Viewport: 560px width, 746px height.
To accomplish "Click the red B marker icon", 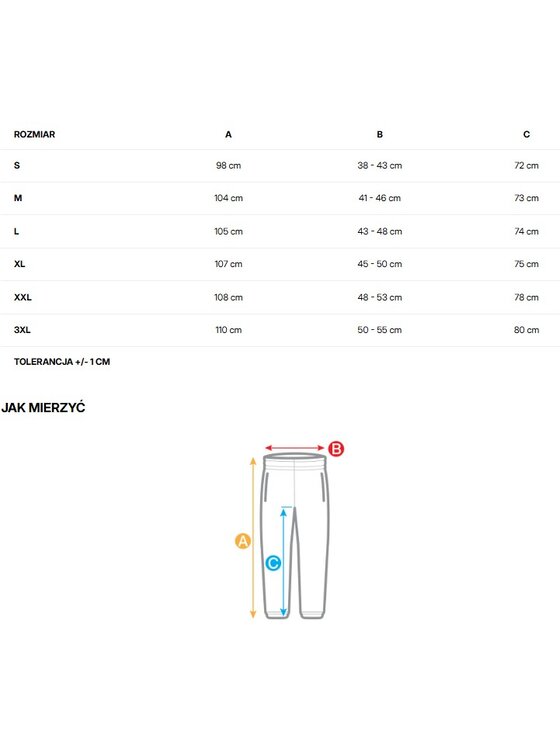I will (x=336, y=448).
